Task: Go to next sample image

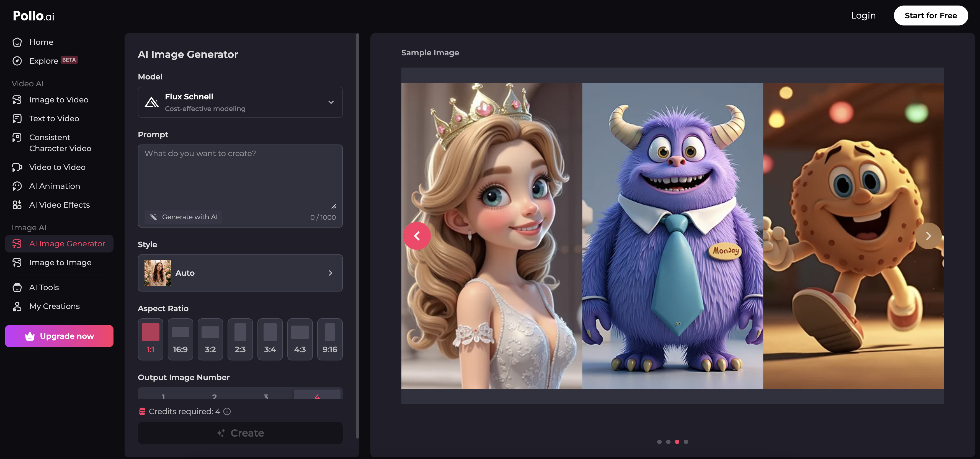Action: 928,236
